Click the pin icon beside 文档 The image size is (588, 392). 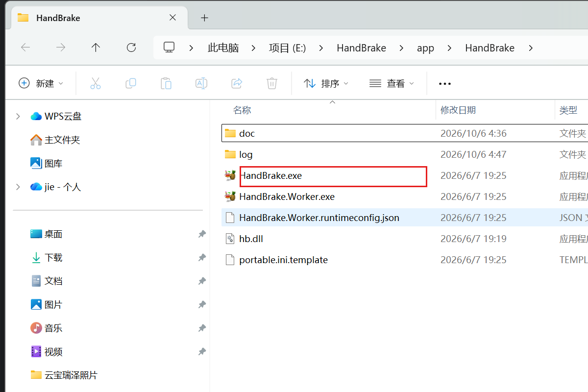pyautogui.click(x=202, y=281)
